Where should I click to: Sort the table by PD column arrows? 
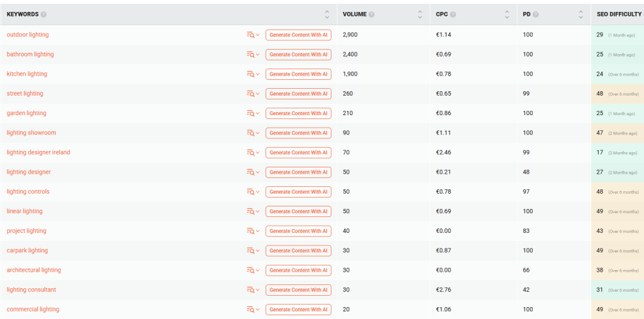click(582, 14)
